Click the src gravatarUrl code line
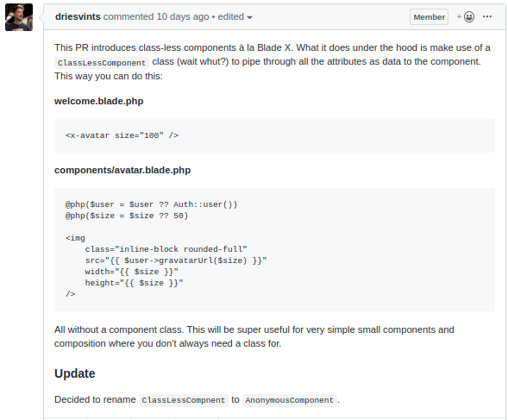Image resolution: width=508 pixels, height=420 pixels. point(176,260)
